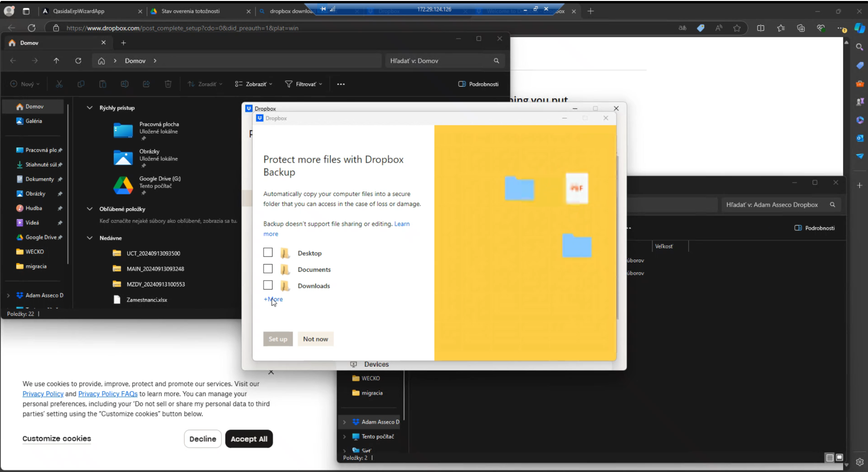Collapse the Rýchly prístup section
Screen dimensions: 868x472
pyautogui.click(x=89, y=108)
